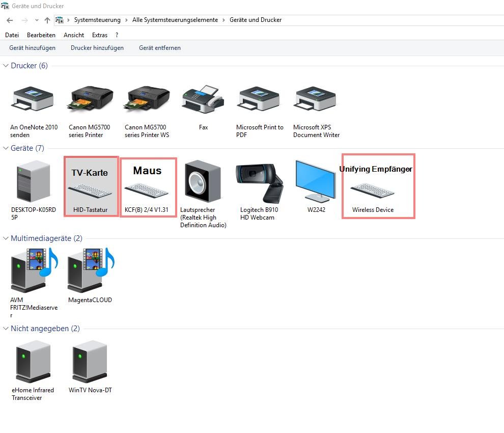Click the control panel icon in address bar
Viewport: 504px width, 433px height.
(59, 20)
